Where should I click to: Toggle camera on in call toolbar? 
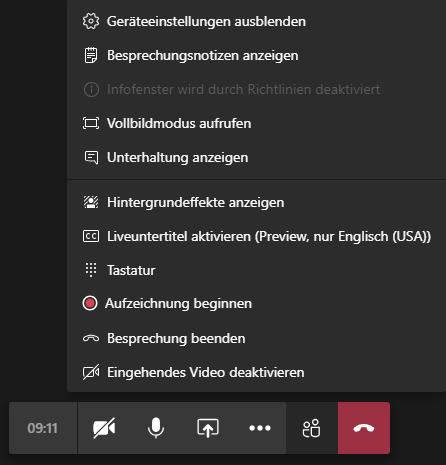[x=104, y=428]
